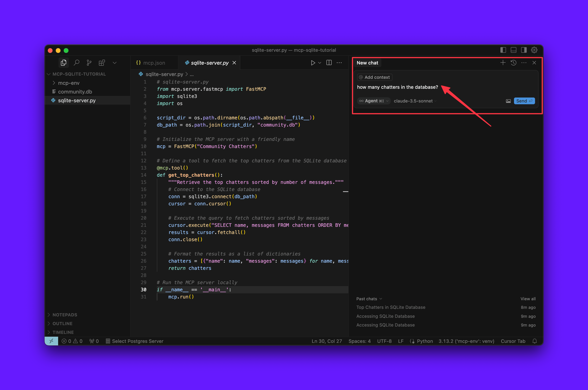Open notifications bell icon

[x=534, y=341]
